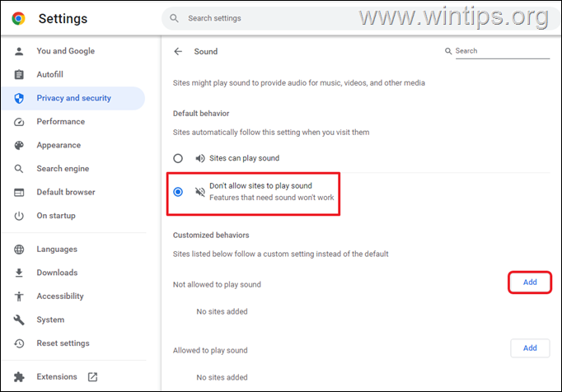This screenshot has width=562, height=392.
Task: Click the puzzle piece icon beside Extensions
Action: 19,377
